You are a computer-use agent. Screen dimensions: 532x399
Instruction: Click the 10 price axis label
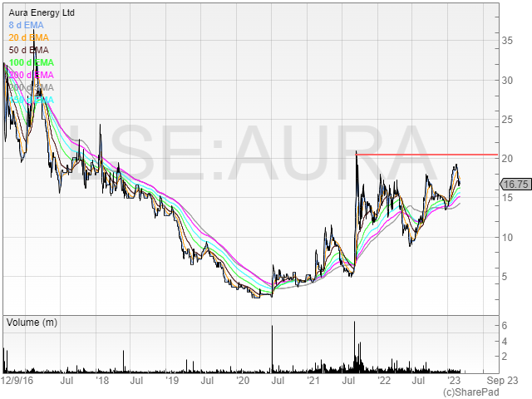pos(507,238)
